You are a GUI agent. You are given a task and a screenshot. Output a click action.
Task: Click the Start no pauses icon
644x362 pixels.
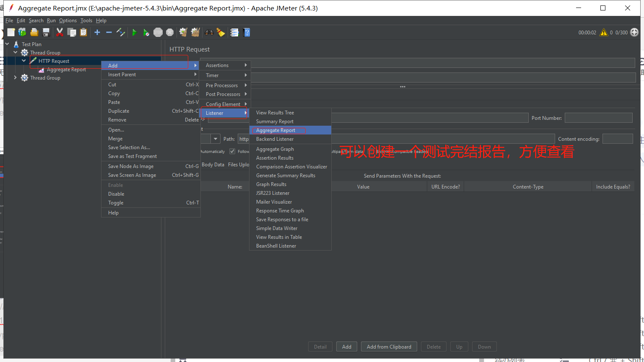(146, 32)
